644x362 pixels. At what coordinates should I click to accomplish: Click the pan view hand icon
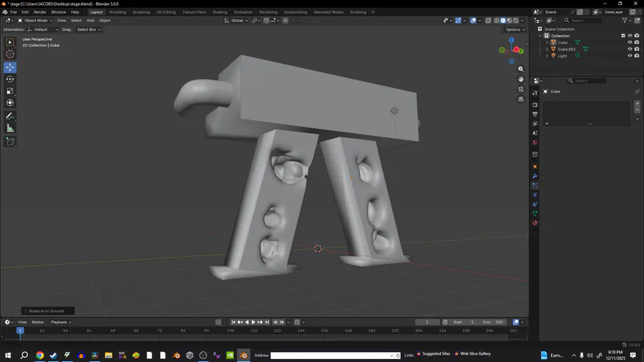(x=521, y=79)
